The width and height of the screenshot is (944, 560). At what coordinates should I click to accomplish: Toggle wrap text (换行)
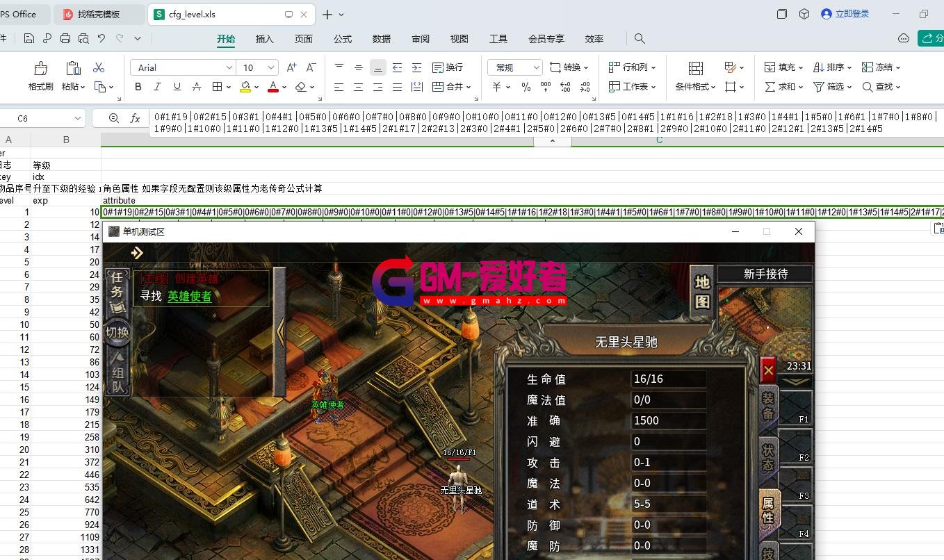pos(448,67)
